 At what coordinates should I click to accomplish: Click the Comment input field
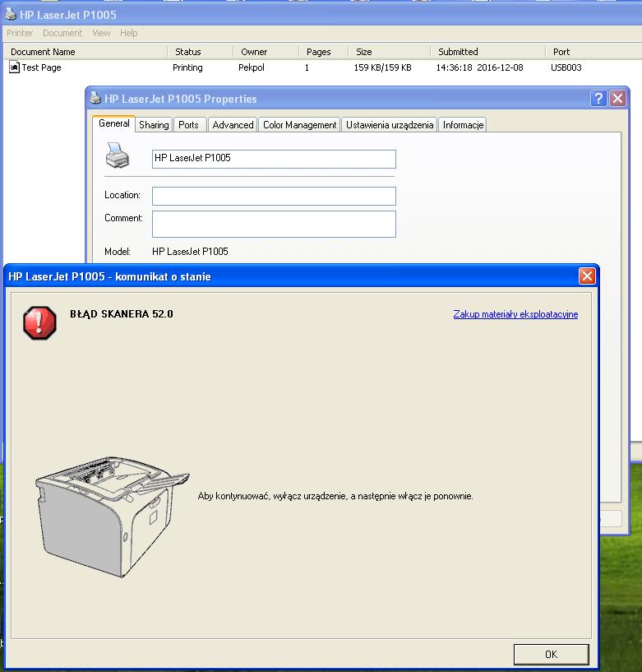tap(274, 224)
